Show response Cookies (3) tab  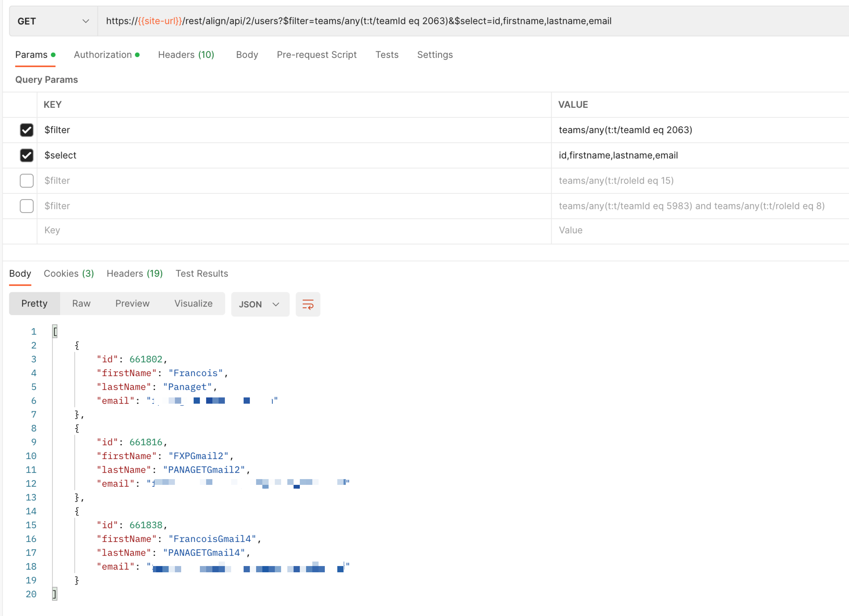pos(68,274)
